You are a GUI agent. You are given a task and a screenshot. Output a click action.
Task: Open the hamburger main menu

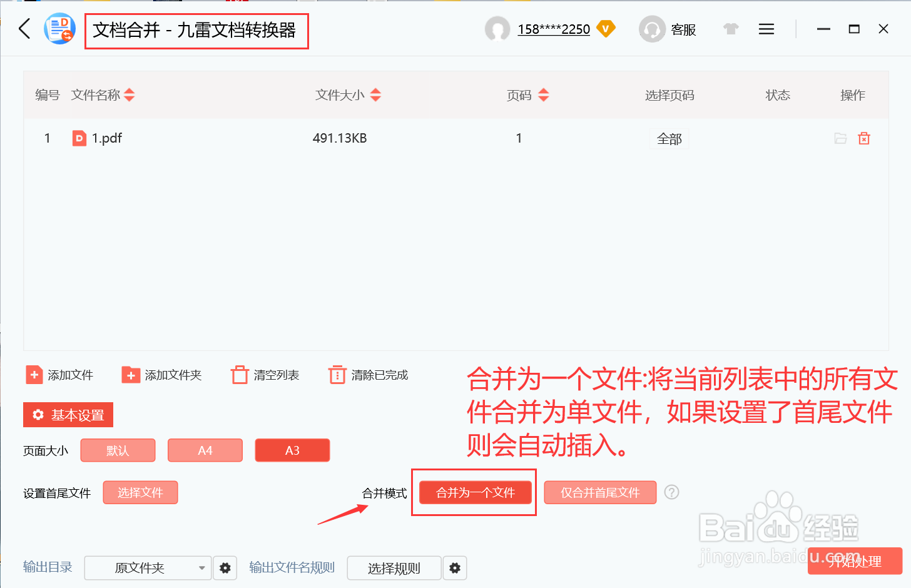pyautogui.click(x=766, y=29)
